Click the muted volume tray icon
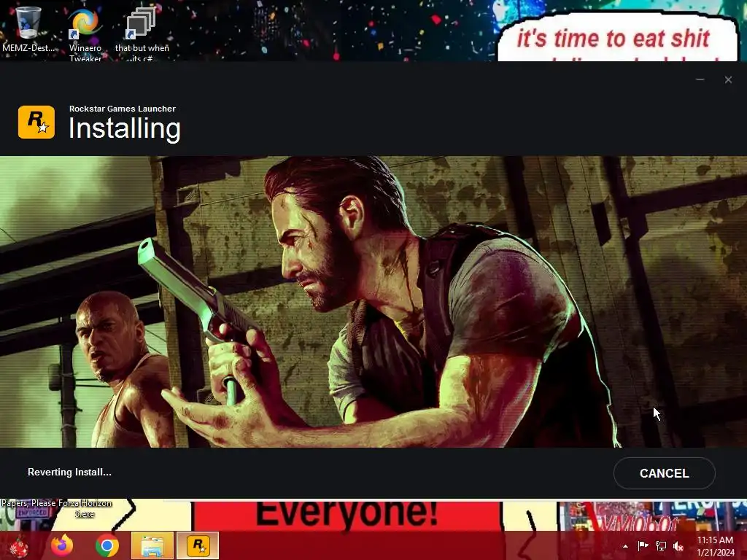747x560 pixels. [678, 546]
